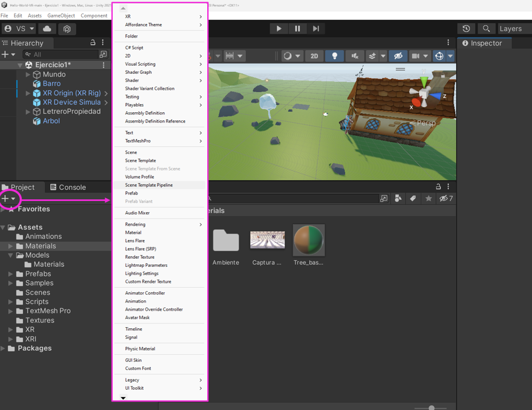
Task: Expand the Prefabs folder in Assets
Action: [x=11, y=274]
